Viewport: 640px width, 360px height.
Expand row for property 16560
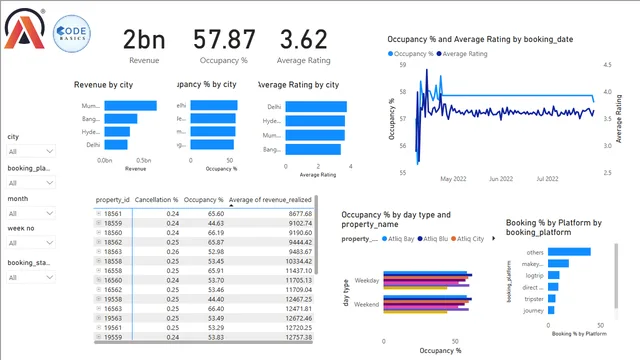pyautogui.click(x=98, y=280)
